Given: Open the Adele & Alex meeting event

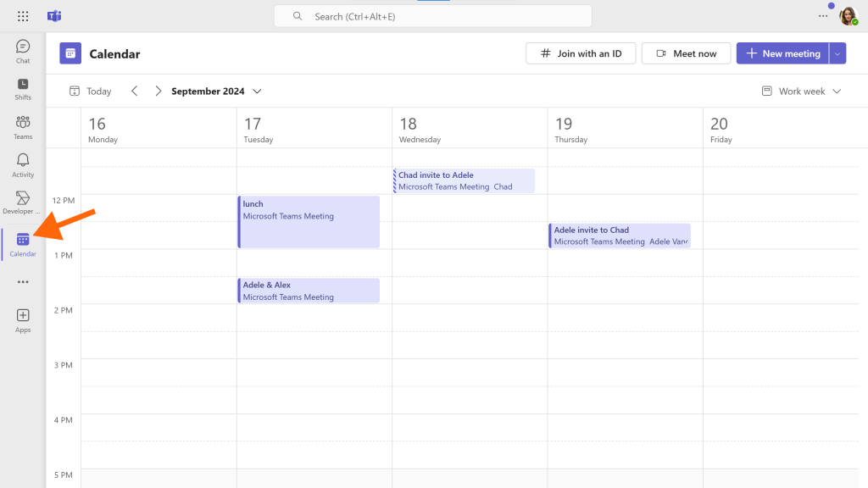Looking at the screenshot, I should point(309,291).
